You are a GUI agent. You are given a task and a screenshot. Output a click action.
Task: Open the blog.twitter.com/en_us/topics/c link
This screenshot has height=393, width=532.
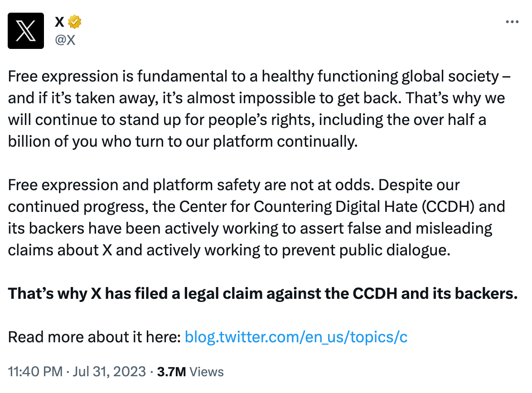pos(296,337)
